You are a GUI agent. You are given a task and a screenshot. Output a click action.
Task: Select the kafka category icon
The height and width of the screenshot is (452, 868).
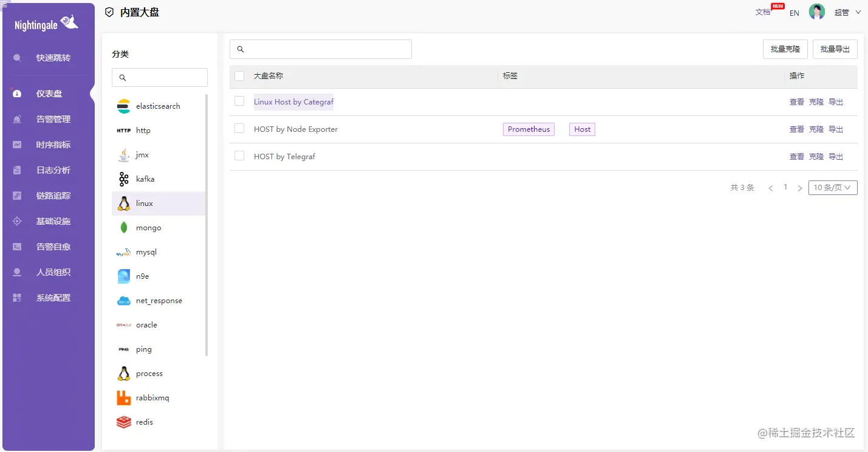tap(124, 179)
